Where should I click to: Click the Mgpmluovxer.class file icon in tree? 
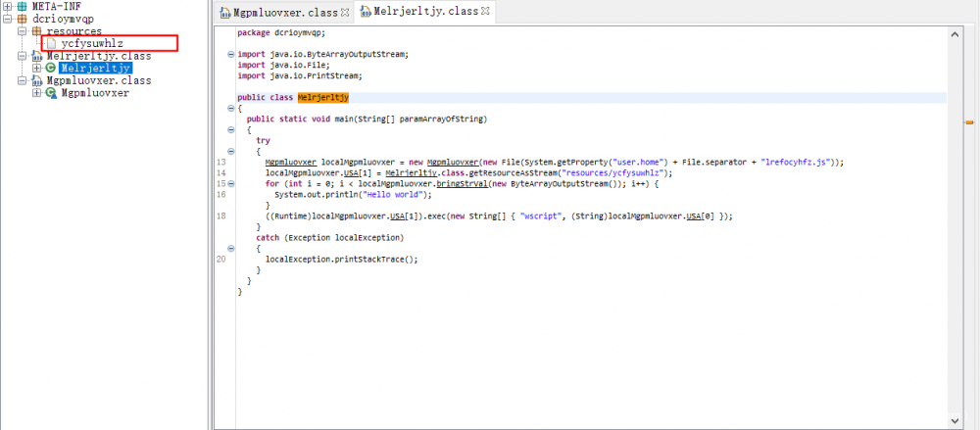pyautogui.click(x=37, y=80)
